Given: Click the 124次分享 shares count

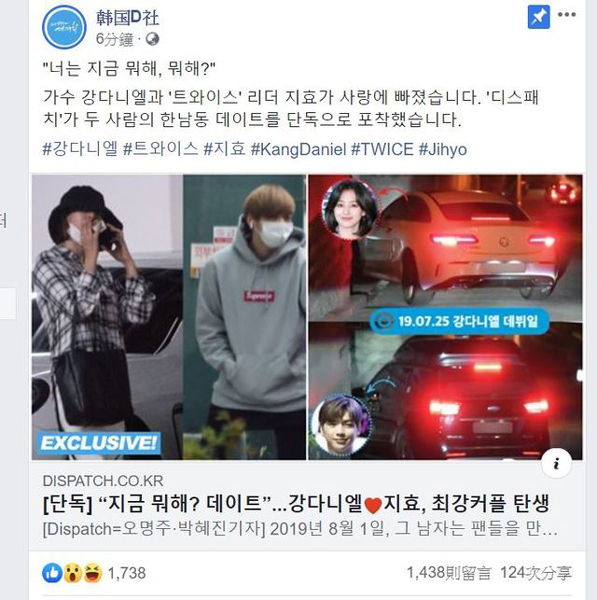Looking at the screenshot, I should (536, 573).
